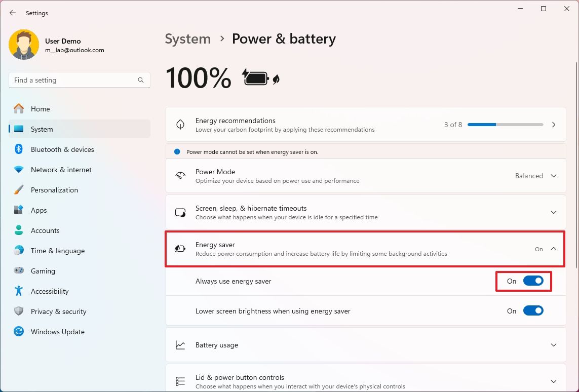Image resolution: width=579 pixels, height=392 pixels.
Task: Toggle off Always use energy saver
Action: 533,281
